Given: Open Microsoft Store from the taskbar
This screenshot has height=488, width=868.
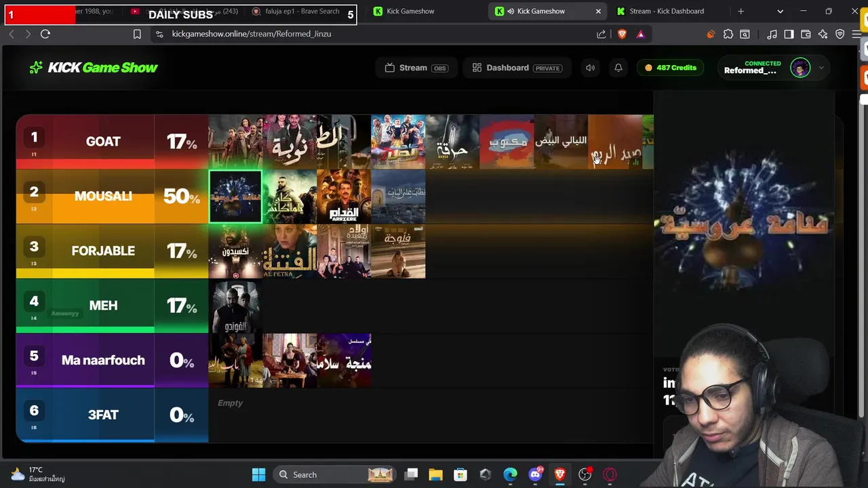Looking at the screenshot, I should pos(460,474).
